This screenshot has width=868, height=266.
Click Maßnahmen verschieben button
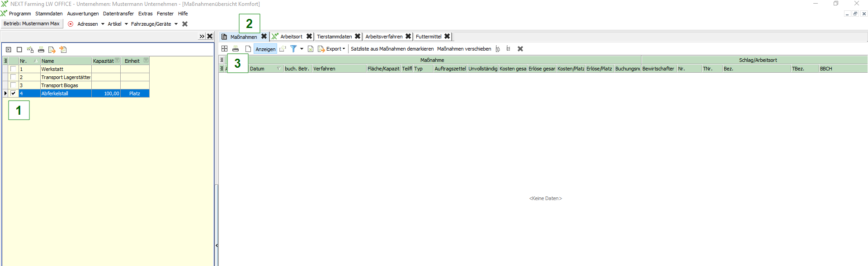point(464,49)
